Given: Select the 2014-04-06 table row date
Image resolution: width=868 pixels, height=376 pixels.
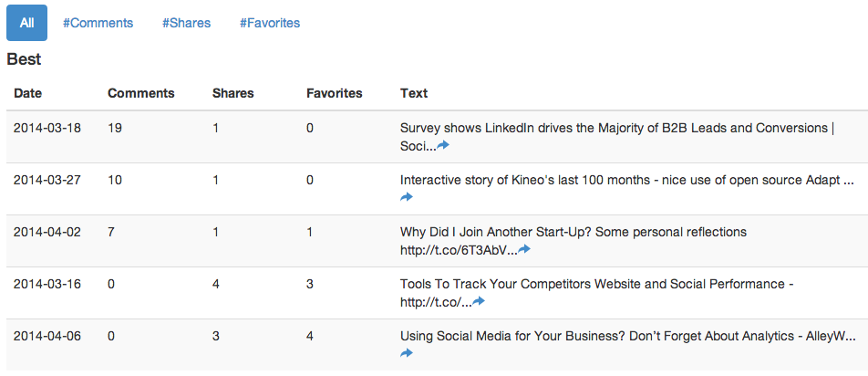Looking at the screenshot, I should pyautogui.click(x=47, y=336).
